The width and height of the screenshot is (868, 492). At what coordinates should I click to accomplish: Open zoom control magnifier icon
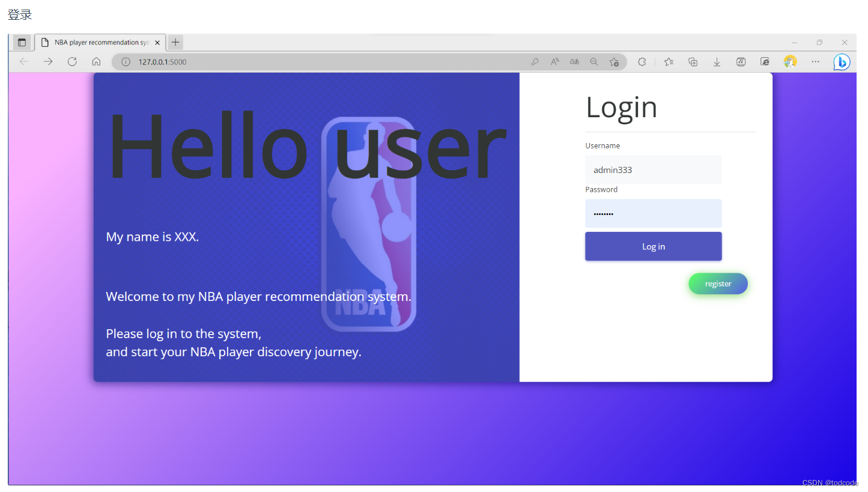(x=594, y=61)
